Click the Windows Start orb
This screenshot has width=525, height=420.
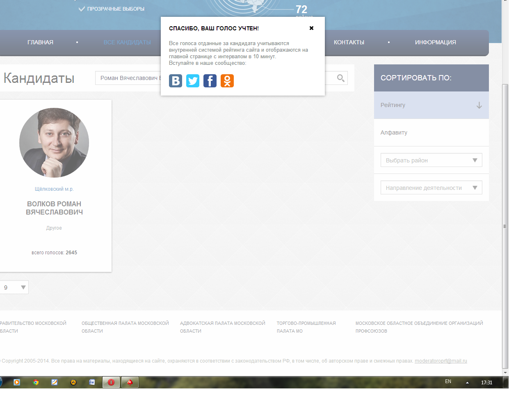[x=1, y=382]
